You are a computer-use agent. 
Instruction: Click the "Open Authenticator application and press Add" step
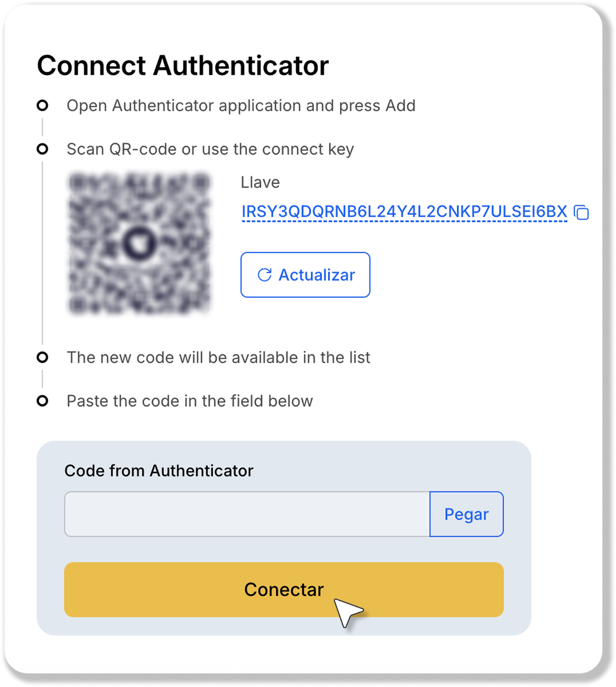pyautogui.click(x=241, y=106)
